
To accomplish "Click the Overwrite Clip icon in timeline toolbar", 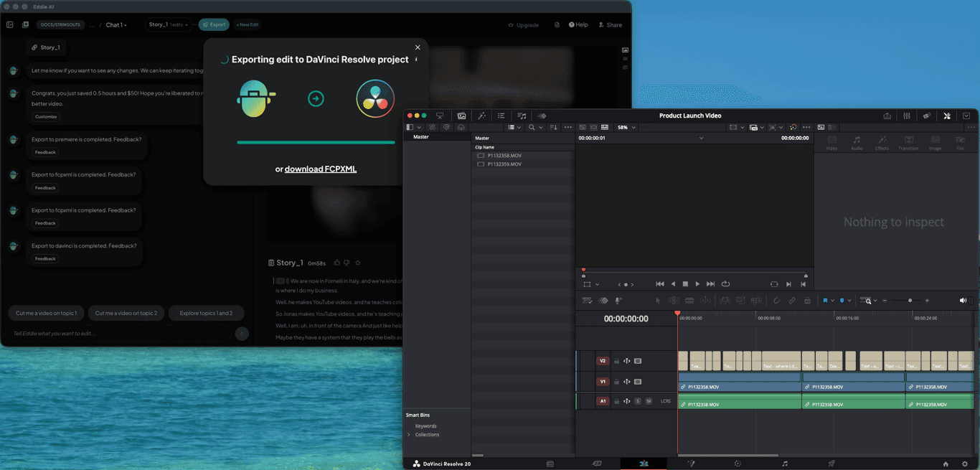I will point(740,301).
